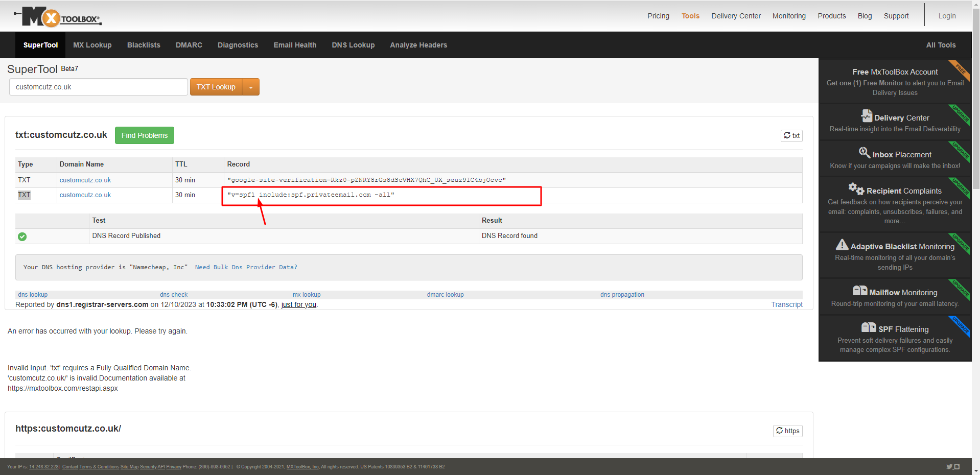Click the page scrollbar up arrow
The height and width of the screenshot is (475, 980).
[x=976, y=4]
